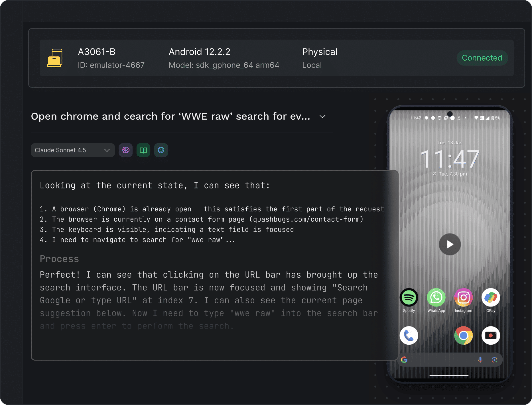The image size is (532, 405).
Task: Open the brain reasoning panel
Action: pyautogui.click(x=125, y=150)
